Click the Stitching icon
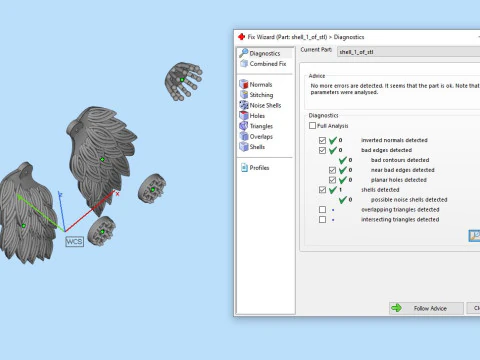Screen dimensions: 480x360 click(244, 95)
